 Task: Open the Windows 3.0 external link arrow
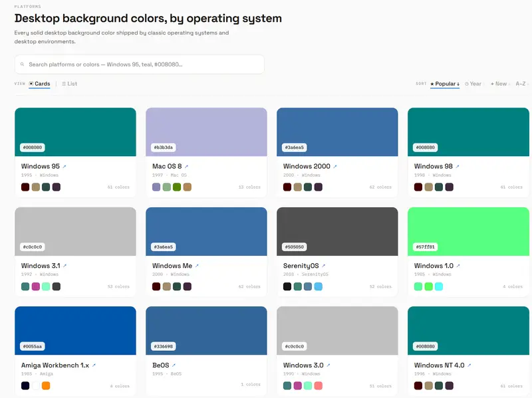328,365
